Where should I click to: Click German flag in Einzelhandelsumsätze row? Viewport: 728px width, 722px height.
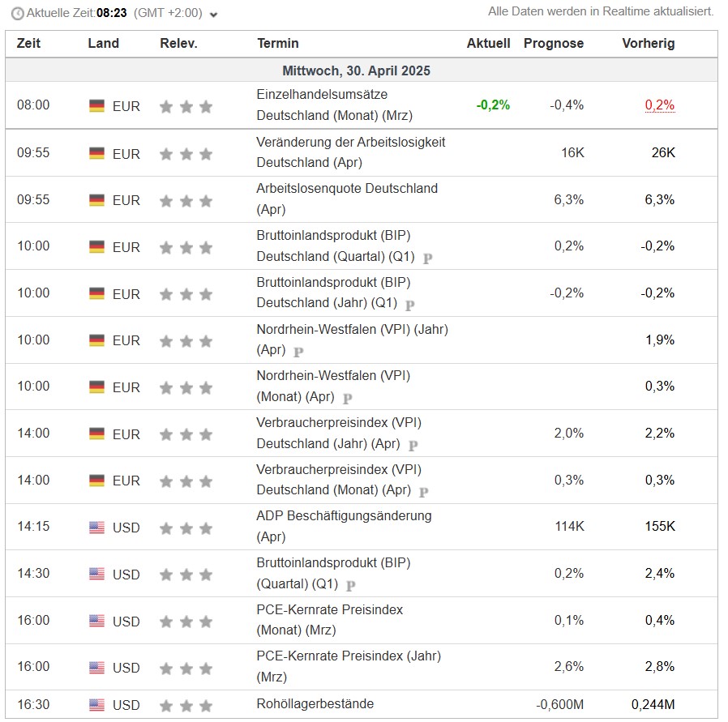97,105
